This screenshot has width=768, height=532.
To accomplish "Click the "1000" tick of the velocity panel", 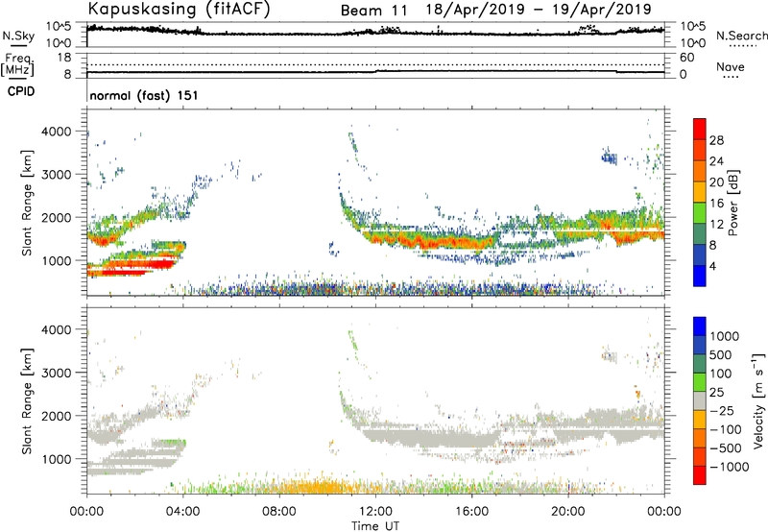I will (x=57, y=459).
